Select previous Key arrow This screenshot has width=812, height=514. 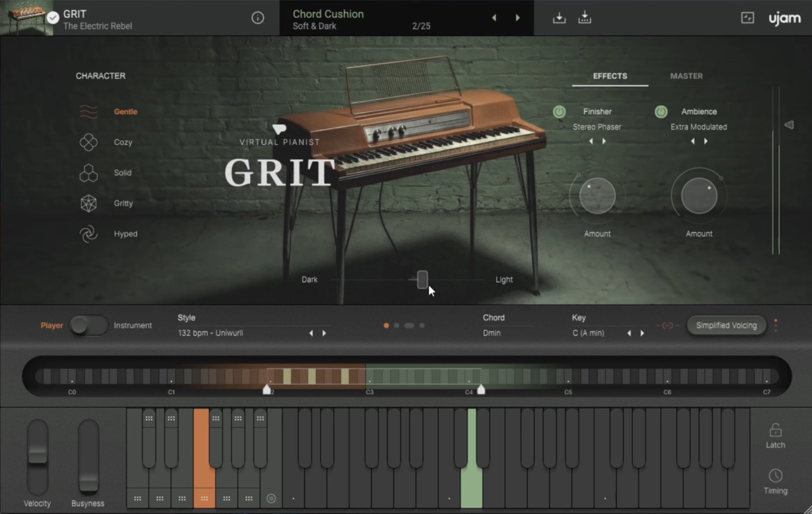(629, 333)
